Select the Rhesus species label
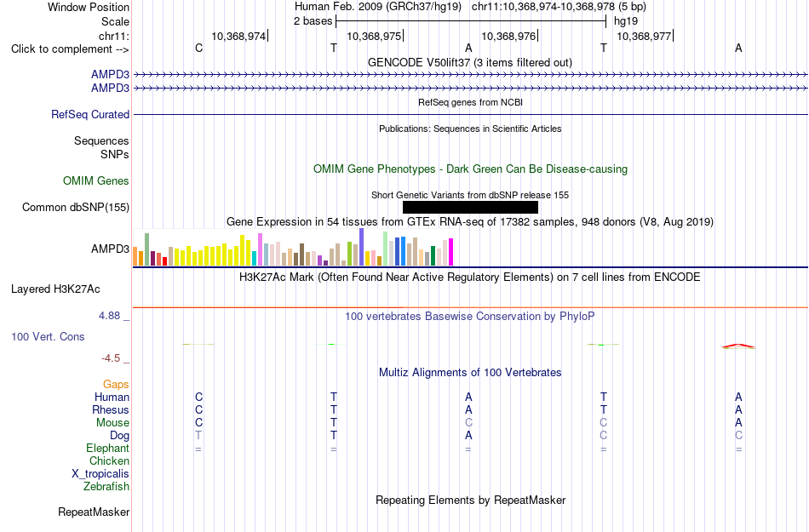 click(x=111, y=409)
